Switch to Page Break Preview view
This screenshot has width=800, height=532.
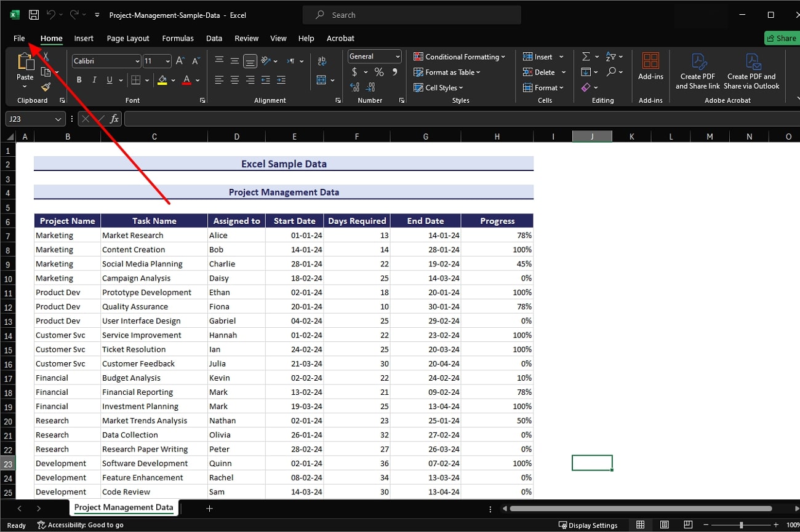click(689, 525)
